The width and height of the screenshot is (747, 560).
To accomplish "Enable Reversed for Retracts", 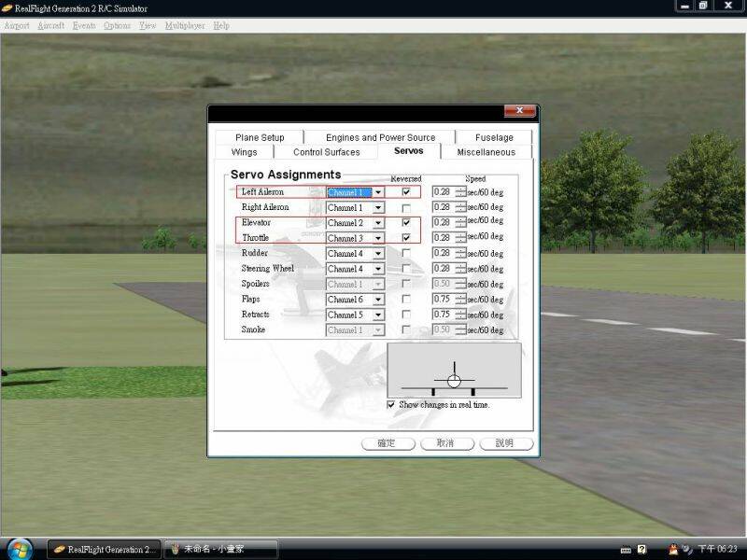I will pos(406,315).
